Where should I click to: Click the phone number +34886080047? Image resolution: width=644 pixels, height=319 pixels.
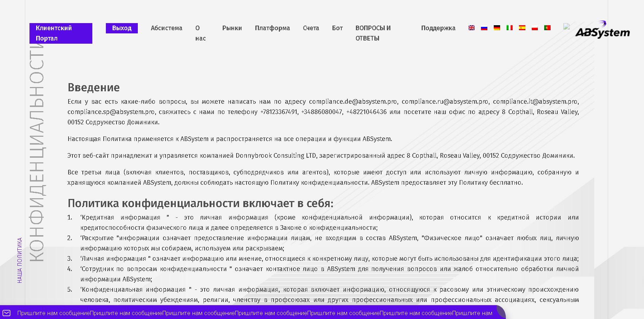click(x=322, y=112)
